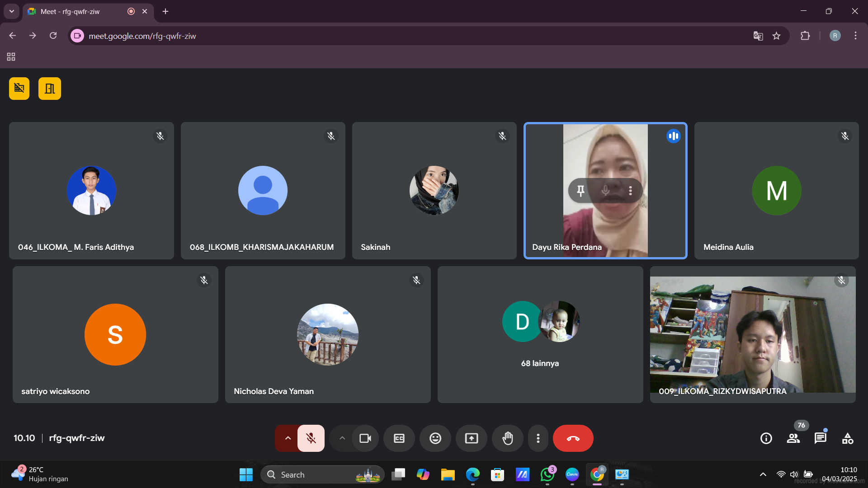Toggle the camera on or off
The height and width of the screenshot is (488, 868).
(x=365, y=438)
